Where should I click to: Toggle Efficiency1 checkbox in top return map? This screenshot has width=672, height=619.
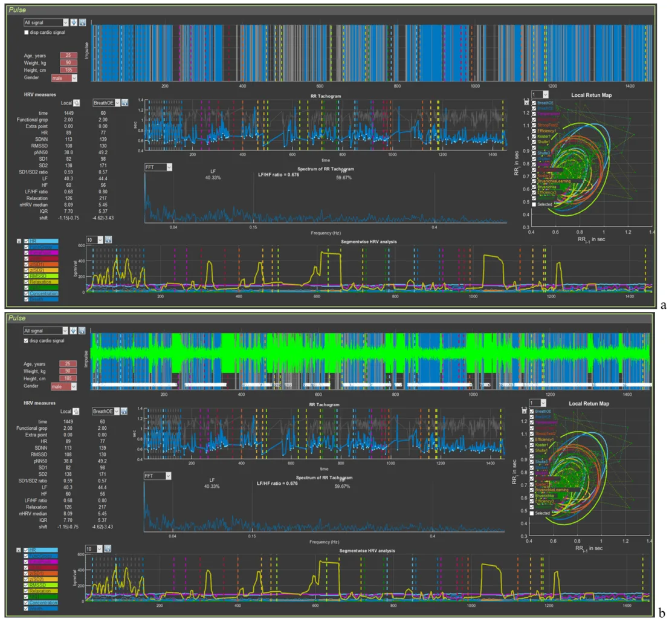coord(532,131)
